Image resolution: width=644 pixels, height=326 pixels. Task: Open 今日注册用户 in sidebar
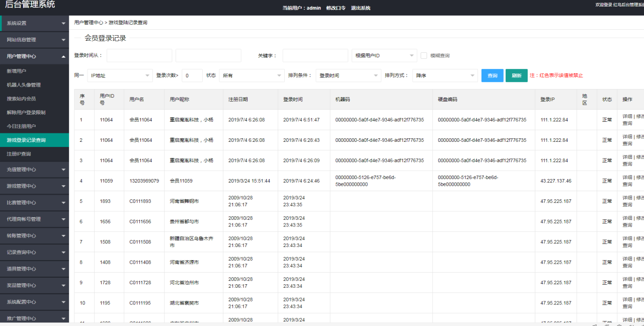click(x=21, y=126)
